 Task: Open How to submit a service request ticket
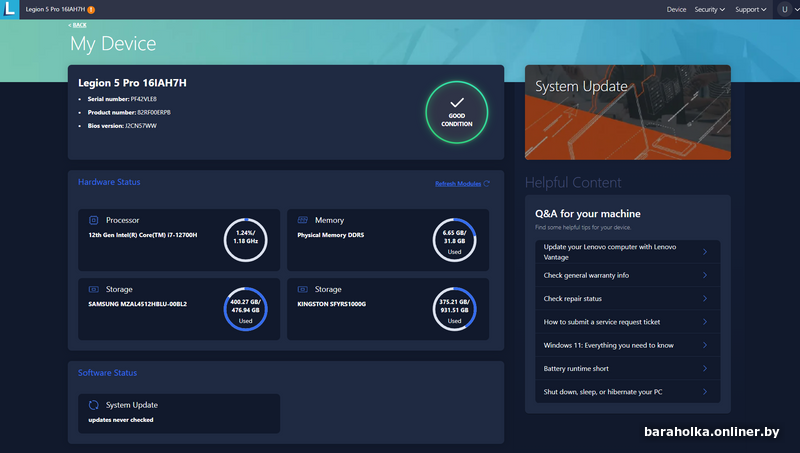point(628,322)
